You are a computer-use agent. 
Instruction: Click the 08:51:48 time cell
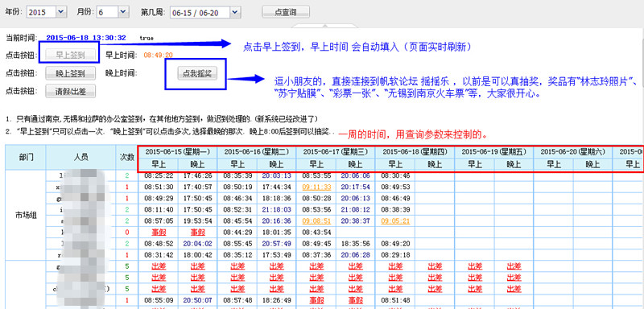395,300
